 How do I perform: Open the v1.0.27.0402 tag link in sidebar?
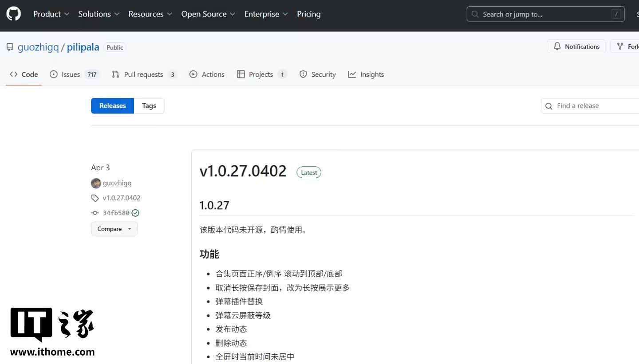pyautogui.click(x=122, y=198)
